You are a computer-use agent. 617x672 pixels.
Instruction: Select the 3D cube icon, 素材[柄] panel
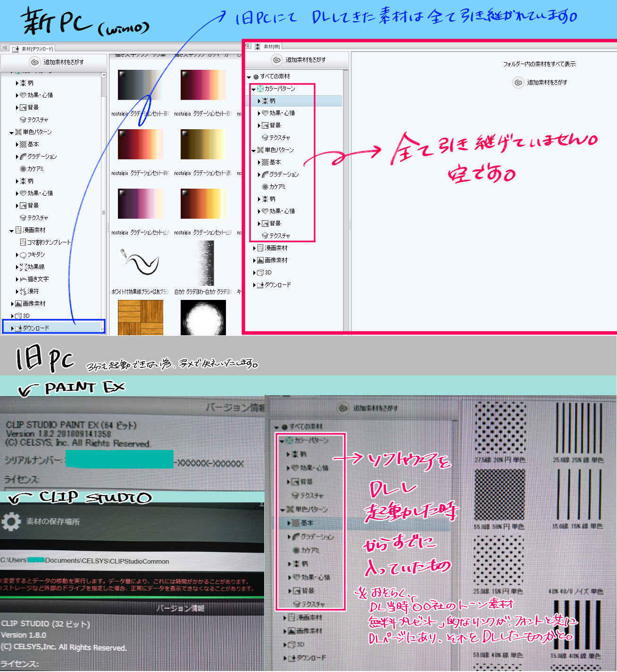(x=260, y=273)
